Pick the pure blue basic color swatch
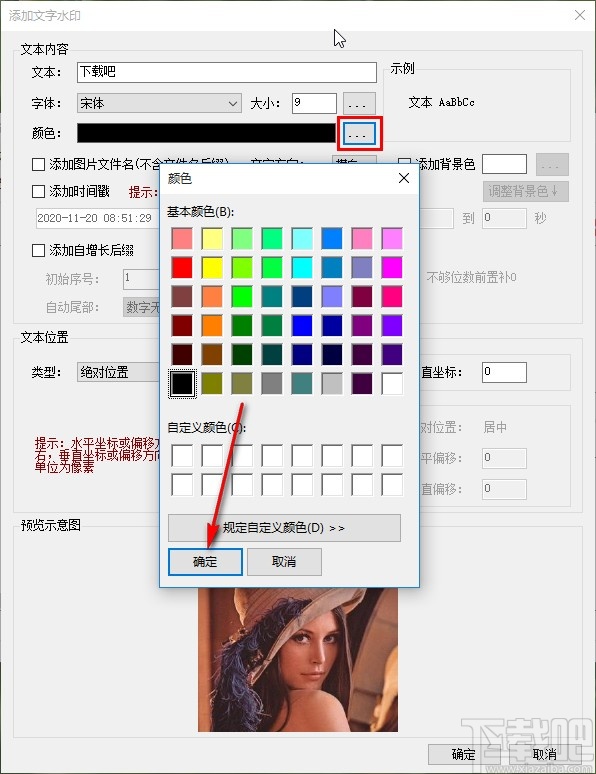This screenshot has width=596, height=774. 302,326
